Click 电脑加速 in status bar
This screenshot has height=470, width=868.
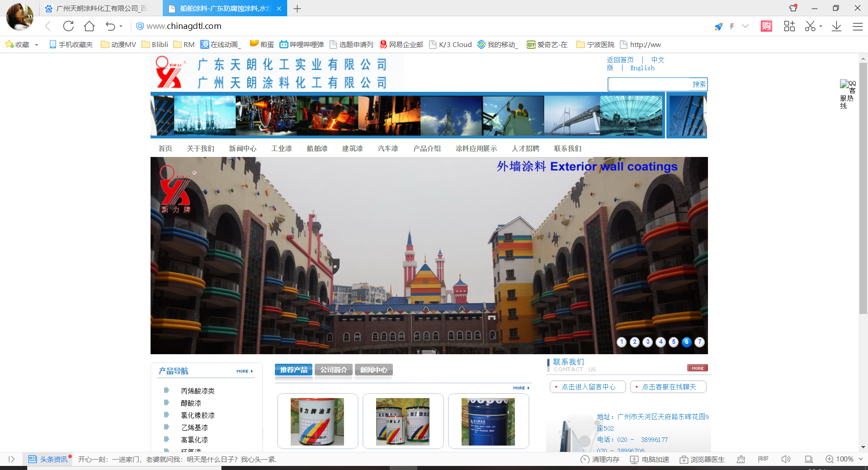650,459
